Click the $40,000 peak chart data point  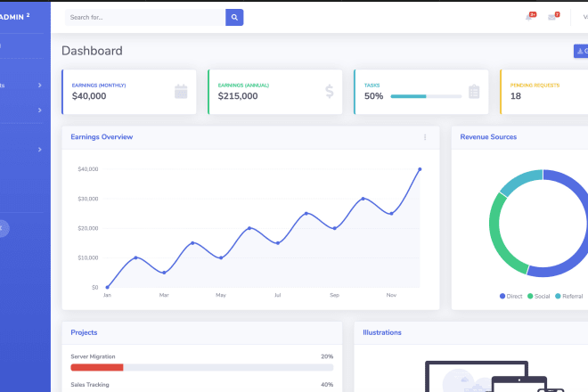pyautogui.click(x=420, y=169)
